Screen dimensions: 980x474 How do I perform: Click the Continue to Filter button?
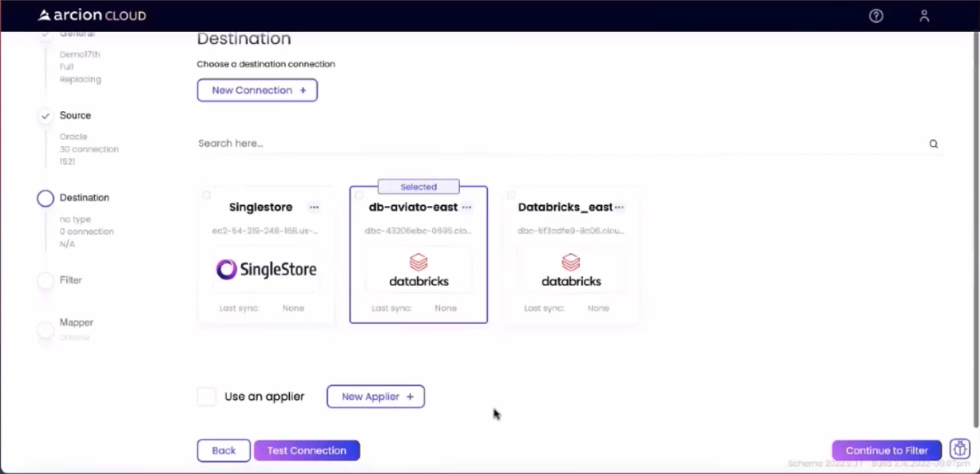886,450
